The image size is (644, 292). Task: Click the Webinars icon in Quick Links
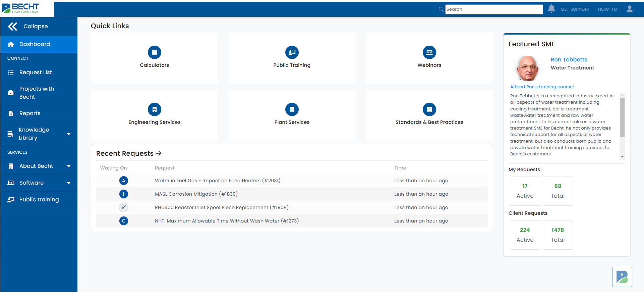pyautogui.click(x=429, y=52)
